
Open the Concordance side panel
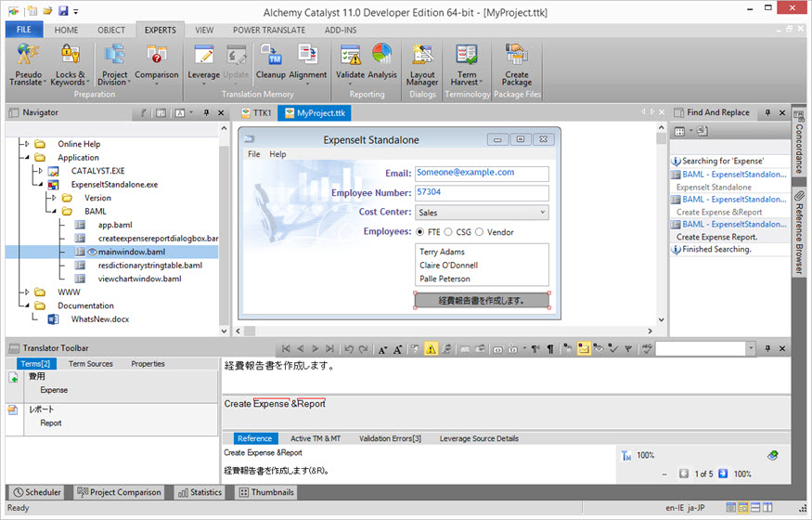click(799, 144)
